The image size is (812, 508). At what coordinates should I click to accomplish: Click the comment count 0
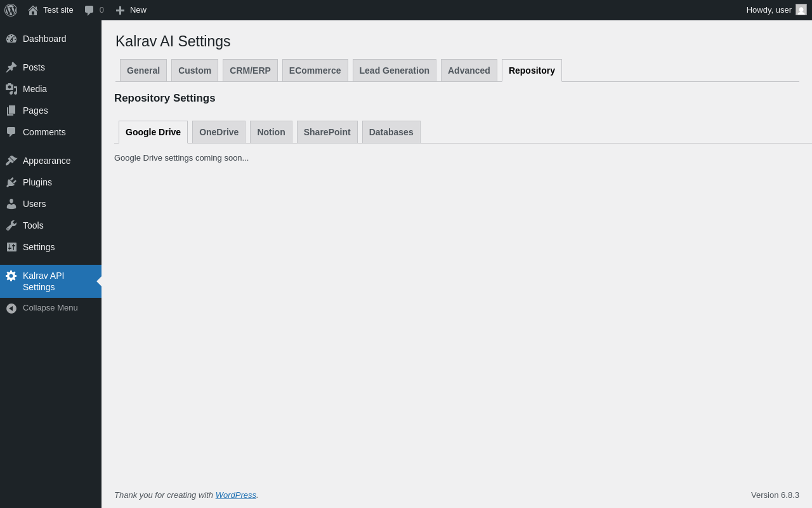(101, 10)
